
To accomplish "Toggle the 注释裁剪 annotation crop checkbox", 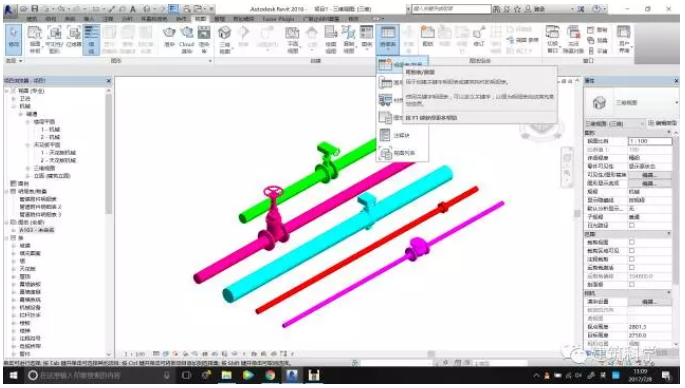I will pyautogui.click(x=632, y=259).
